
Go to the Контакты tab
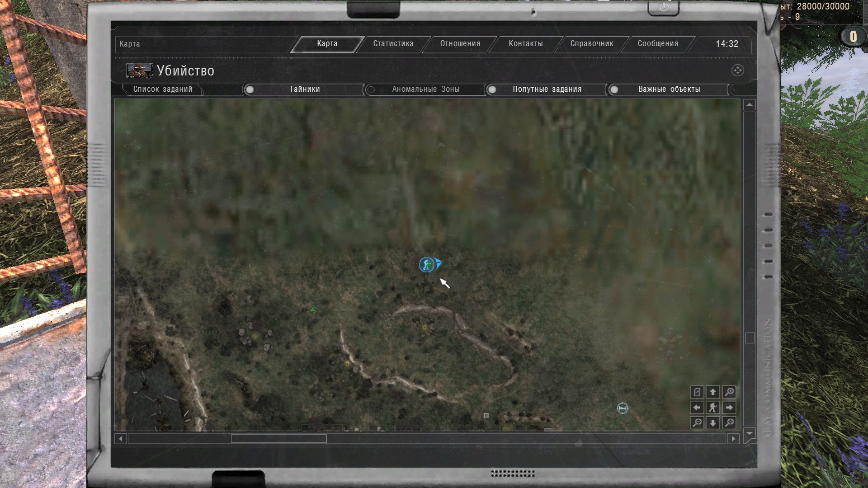526,44
